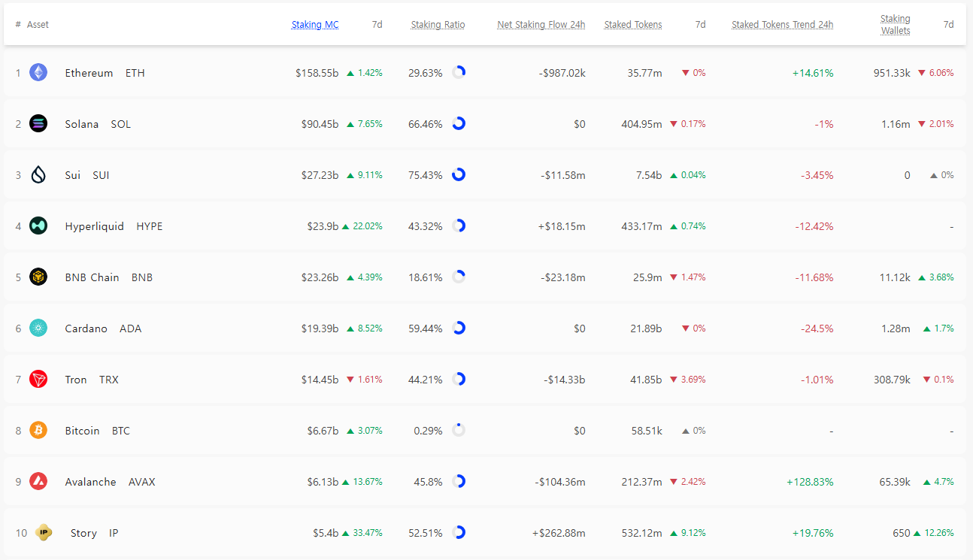Click the -$23.18m net staking flow
Screen dimensions: 973x560
563,277
